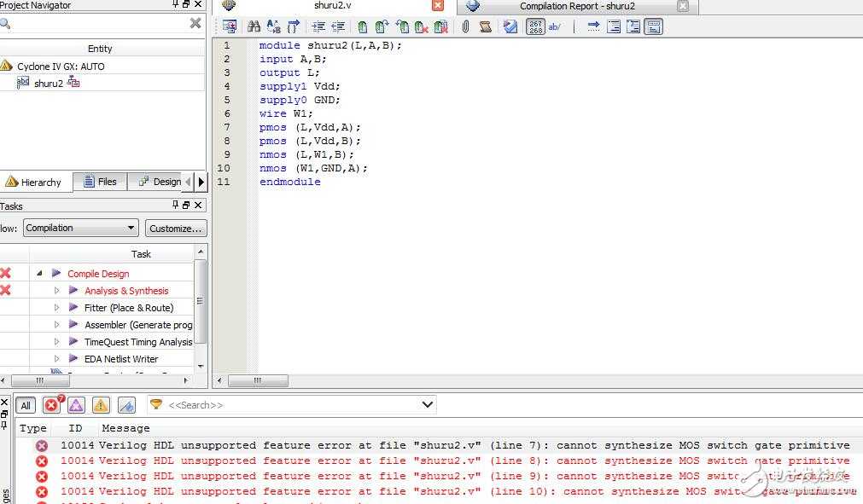Click the Project Navigator search magnifier icon
863x504 pixels.
point(5,24)
